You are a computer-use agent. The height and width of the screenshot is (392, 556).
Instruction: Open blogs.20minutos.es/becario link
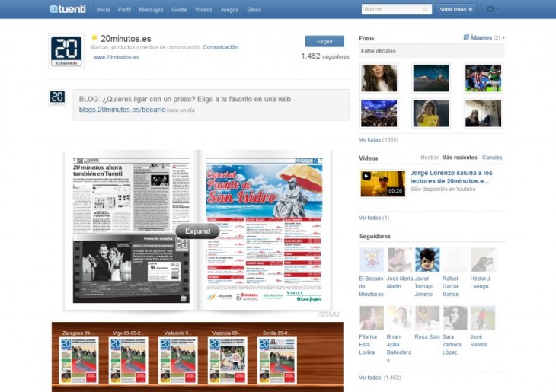(x=122, y=110)
